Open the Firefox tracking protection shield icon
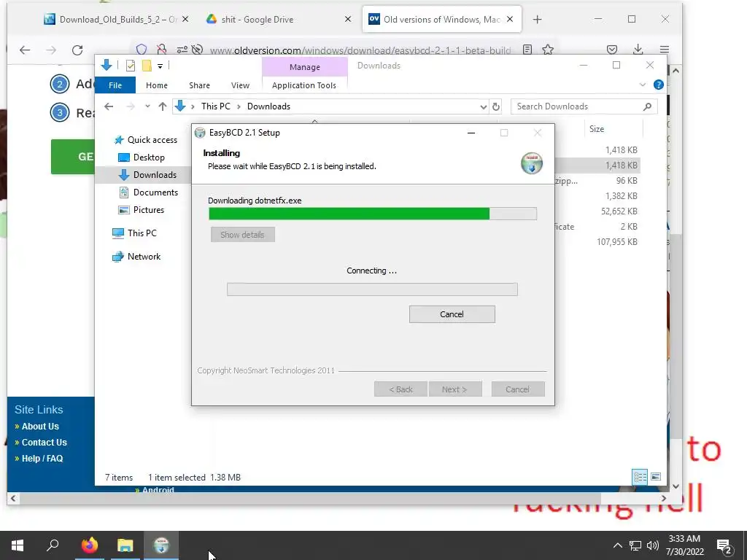 [x=142, y=50]
